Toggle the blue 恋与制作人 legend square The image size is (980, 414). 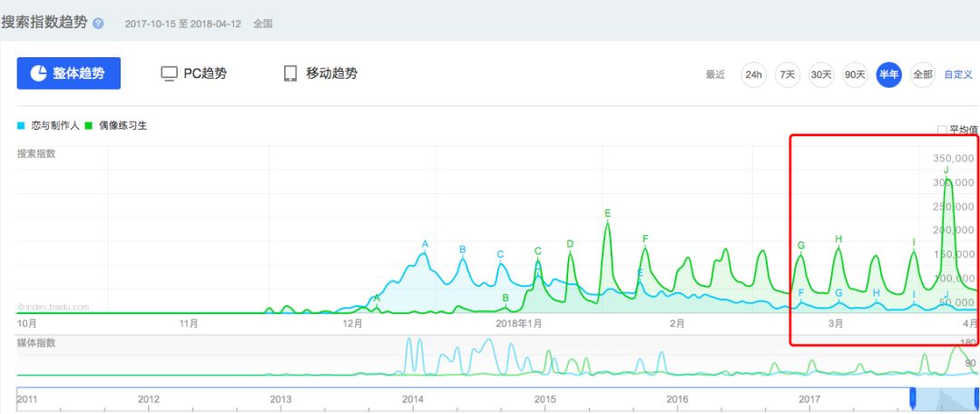click(21, 126)
